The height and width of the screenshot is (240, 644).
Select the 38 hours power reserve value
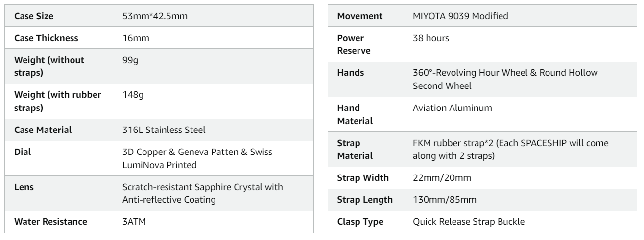431,38
